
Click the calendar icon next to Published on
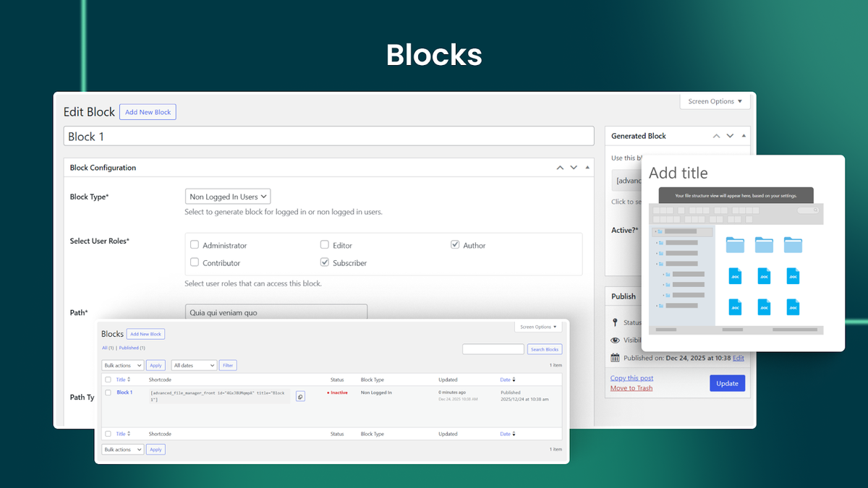click(615, 357)
